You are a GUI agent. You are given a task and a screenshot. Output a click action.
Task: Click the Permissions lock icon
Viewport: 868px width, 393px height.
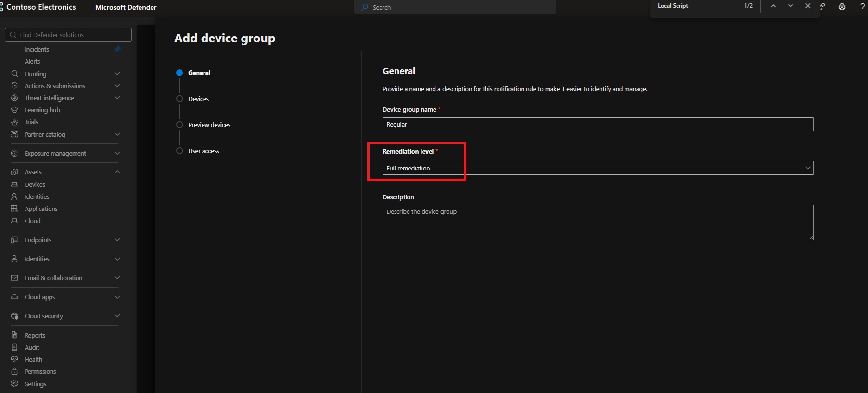click(x=14, y=371)
